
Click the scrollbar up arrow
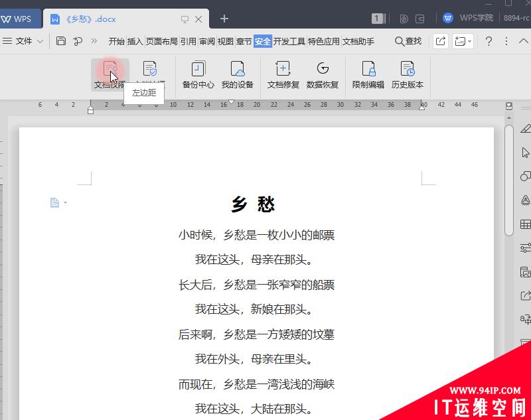tap(508, 118)
